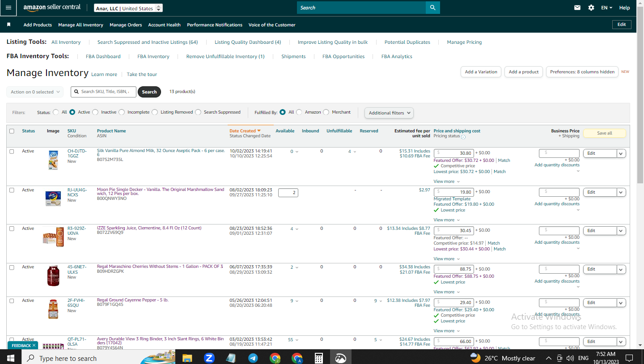Open Remove Unfulfillable Inventory link
Viewport: 644px width, 364px height.
pos(225,56)
